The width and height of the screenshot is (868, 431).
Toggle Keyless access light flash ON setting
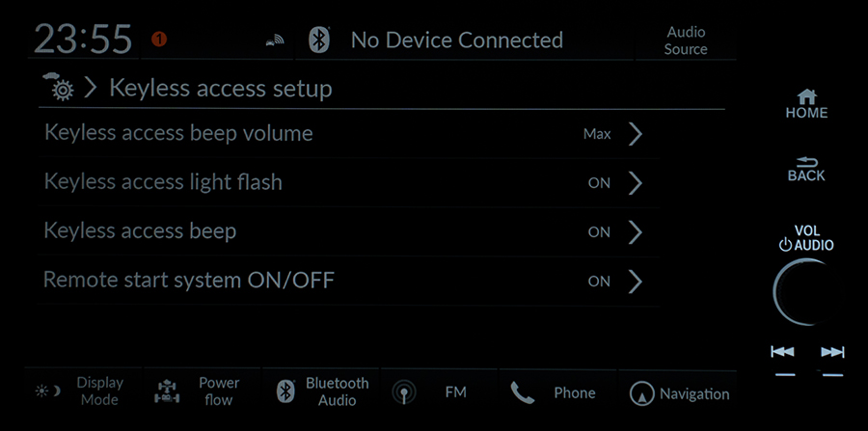click(349, 182)
